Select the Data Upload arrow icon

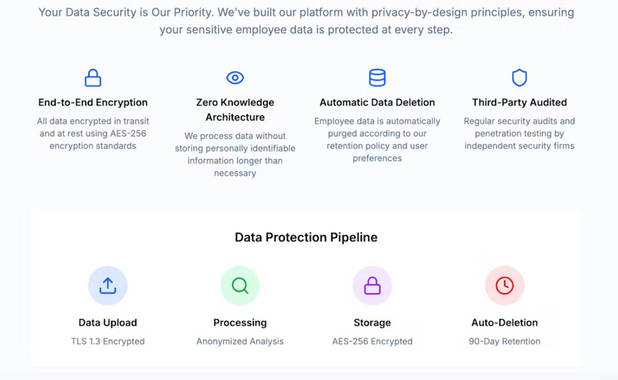108,285
